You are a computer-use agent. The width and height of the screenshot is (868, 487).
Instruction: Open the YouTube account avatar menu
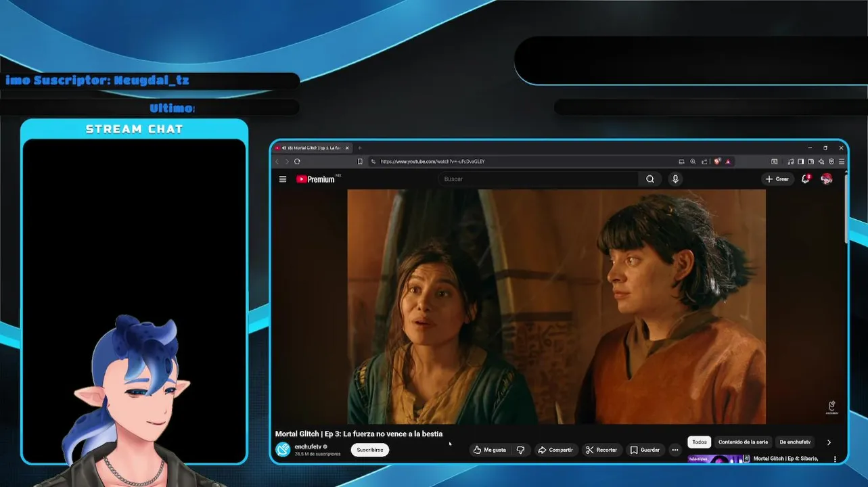tap(826, 179)
